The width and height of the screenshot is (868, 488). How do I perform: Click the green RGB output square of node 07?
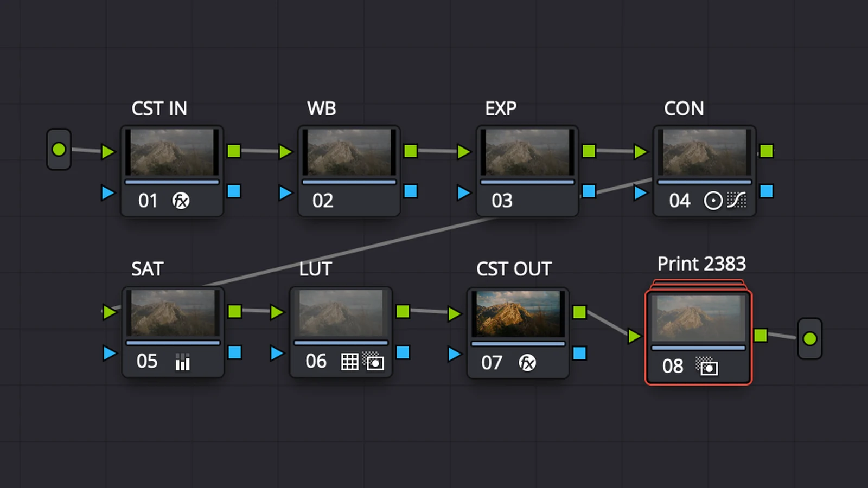pyautogui.click(x=580, y=312)
